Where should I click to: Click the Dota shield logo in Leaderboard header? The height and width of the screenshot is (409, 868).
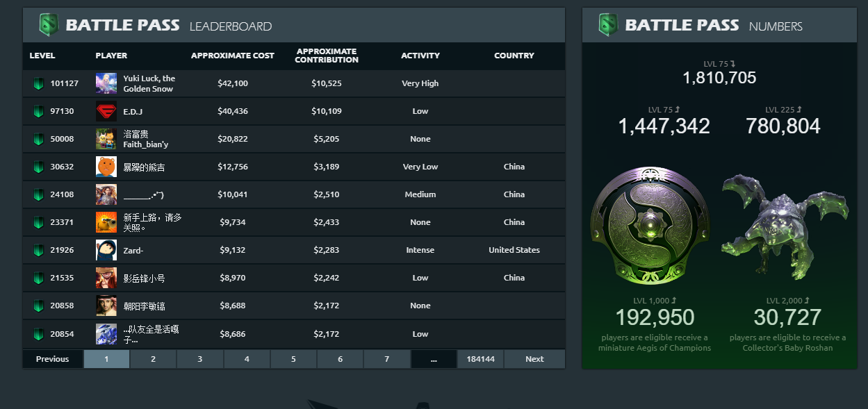pos(49,25)
